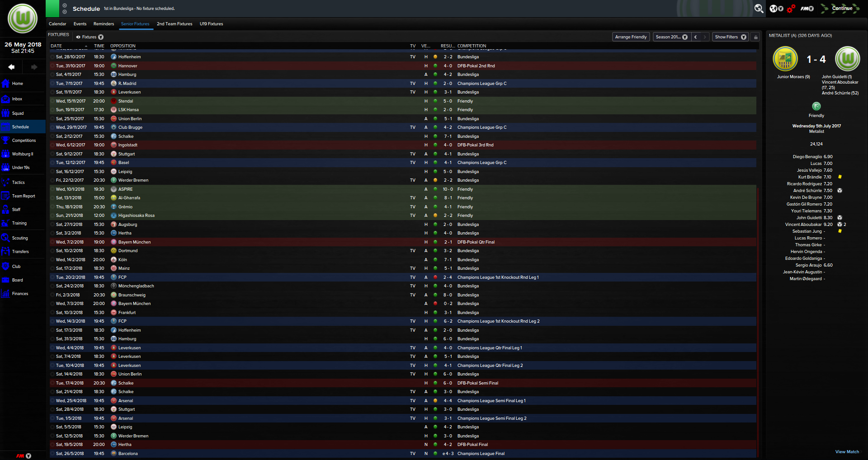Switch to the Reminders tab

(104, 24)
